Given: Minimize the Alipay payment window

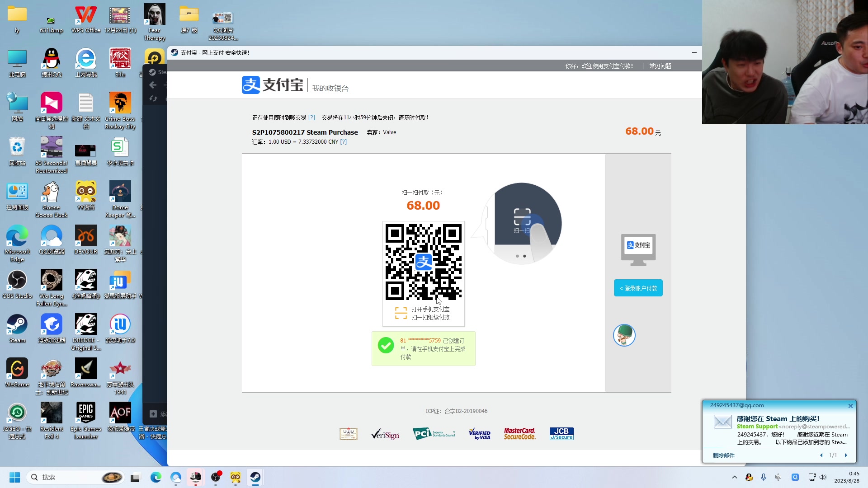Looking at the screenshot, I should tap(694, 52).
